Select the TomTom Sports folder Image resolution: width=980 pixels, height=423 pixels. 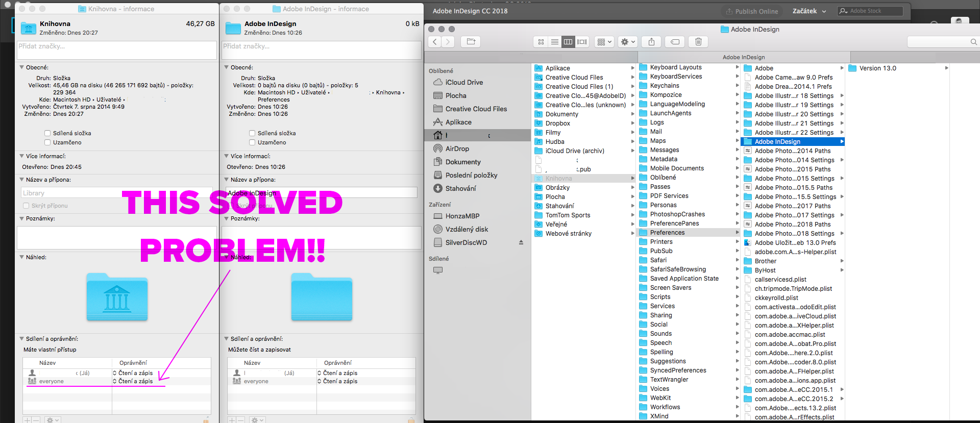(584, 215)
